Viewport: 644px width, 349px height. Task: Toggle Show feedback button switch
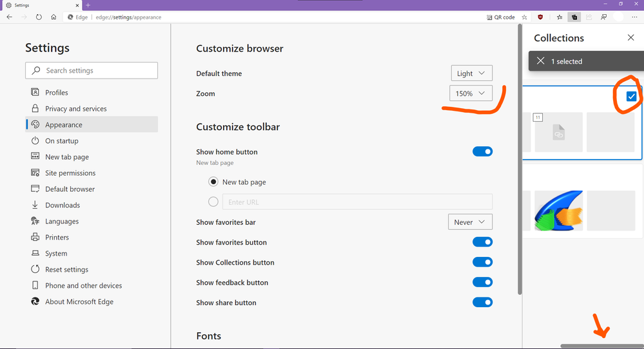[x=483, y=282]
